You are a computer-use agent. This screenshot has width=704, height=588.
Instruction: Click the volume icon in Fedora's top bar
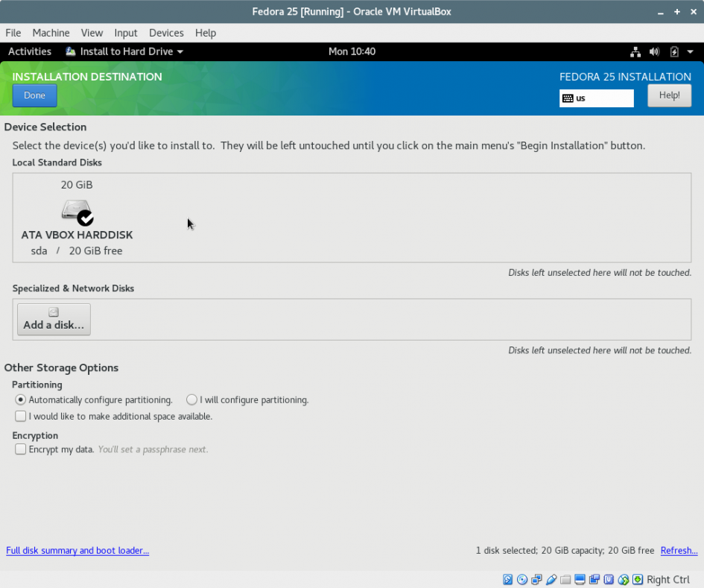654,51
